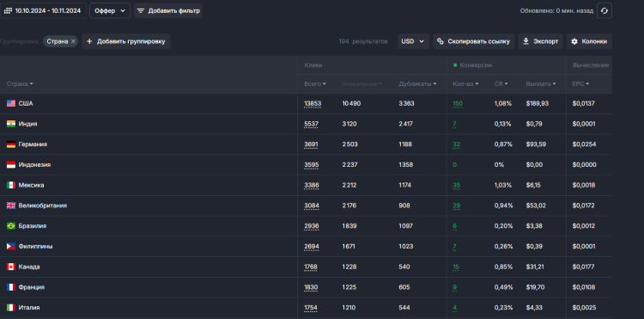Open Колонки column settings gear
Screen dimensions: 644x319
tap(589, 41)
